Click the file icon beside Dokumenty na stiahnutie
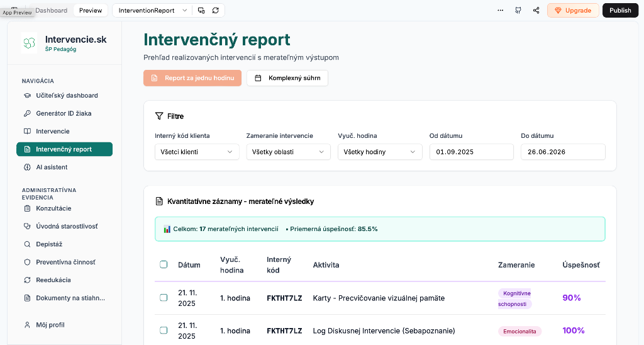The width and height of the screenshot is (644, 345). 27,298
